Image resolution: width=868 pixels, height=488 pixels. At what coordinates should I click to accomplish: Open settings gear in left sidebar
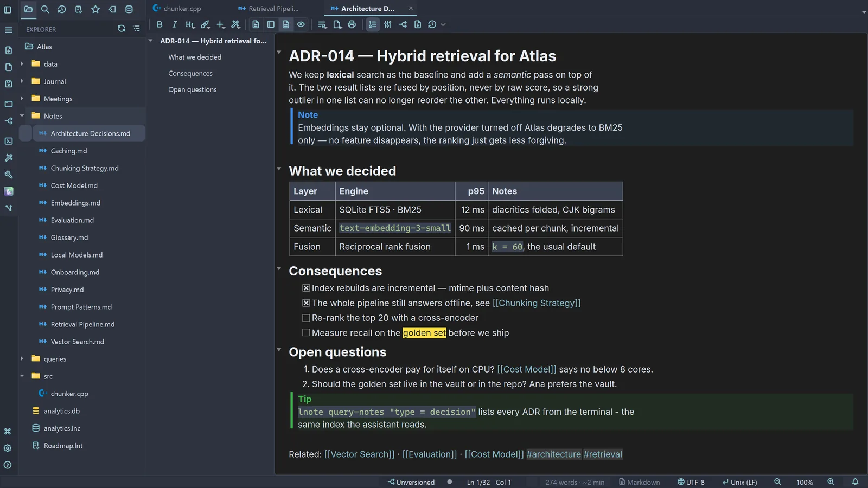[x=8, y=448]
